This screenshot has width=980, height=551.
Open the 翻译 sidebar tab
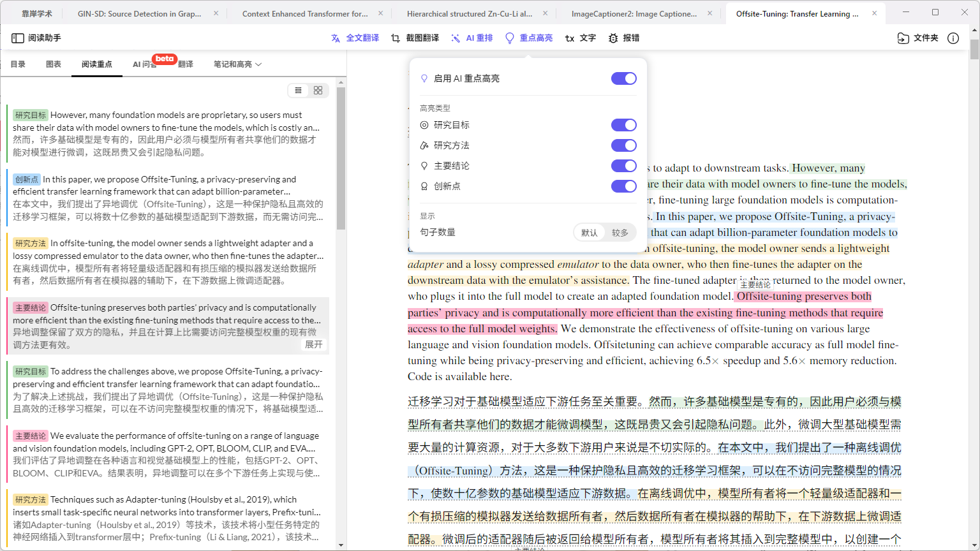point(186,64)
